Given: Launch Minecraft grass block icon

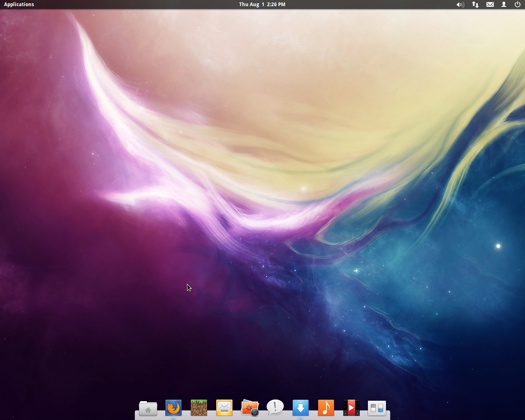Looking at the screenshot, I should click(x=199, y=408).
